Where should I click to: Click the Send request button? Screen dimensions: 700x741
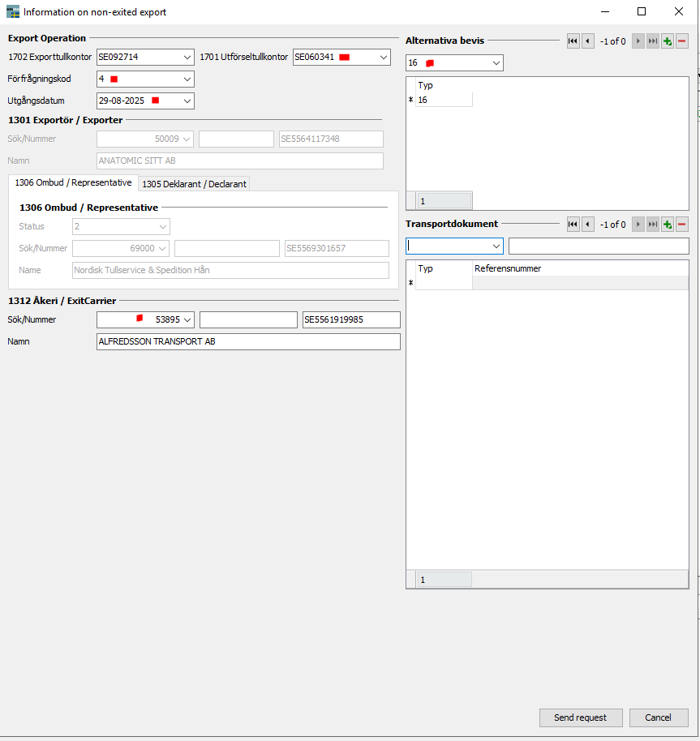581,717
